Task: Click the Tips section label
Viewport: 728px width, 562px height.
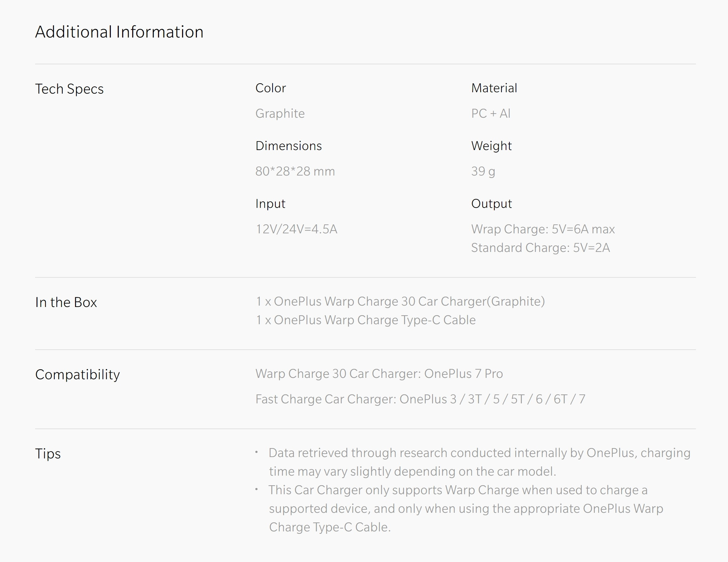Action: click(x=48, y=454)
